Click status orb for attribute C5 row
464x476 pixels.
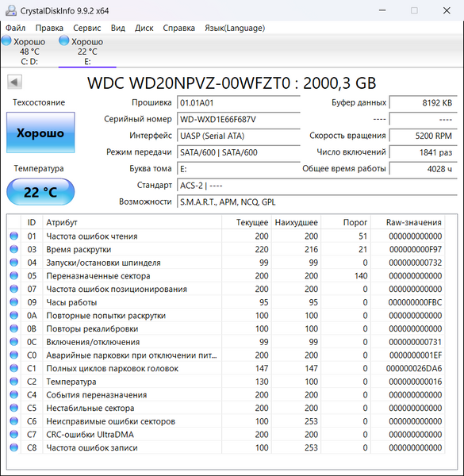pos(14,408)
